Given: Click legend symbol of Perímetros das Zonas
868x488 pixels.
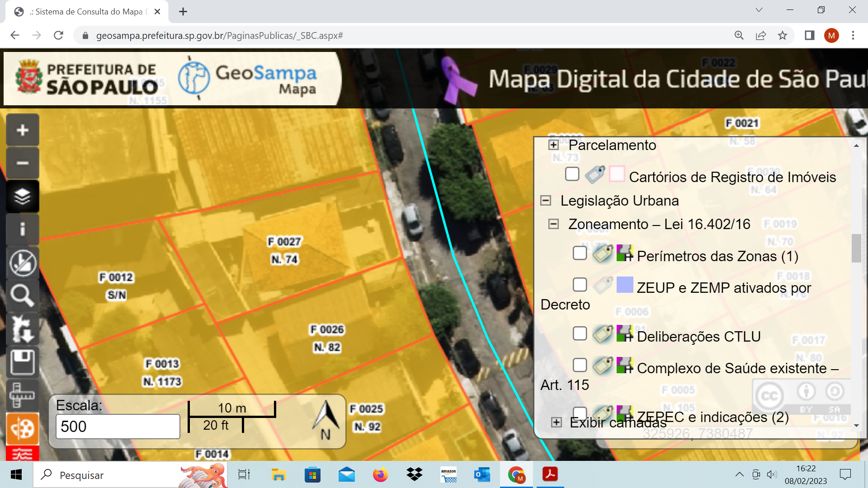Looking at the screenshot, I should pyautogui.click(x=625, y=253).
